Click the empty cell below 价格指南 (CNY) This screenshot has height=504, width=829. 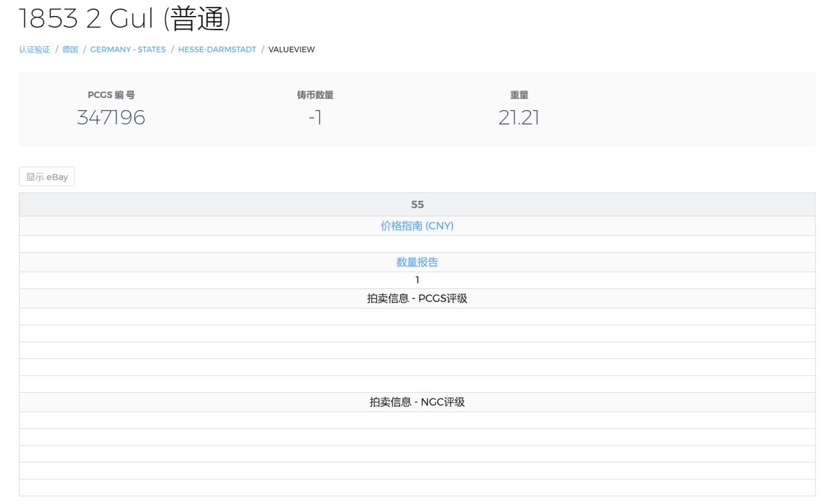click(x=417, y=244)
